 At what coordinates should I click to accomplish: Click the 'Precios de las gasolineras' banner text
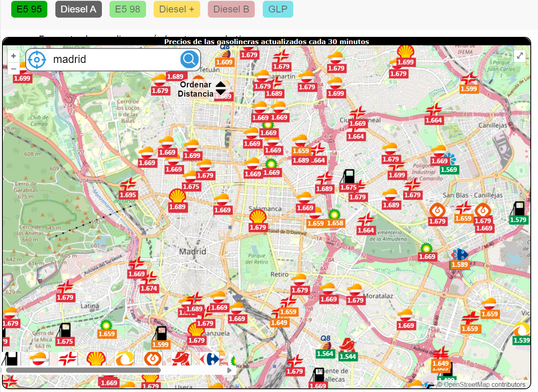266,41
